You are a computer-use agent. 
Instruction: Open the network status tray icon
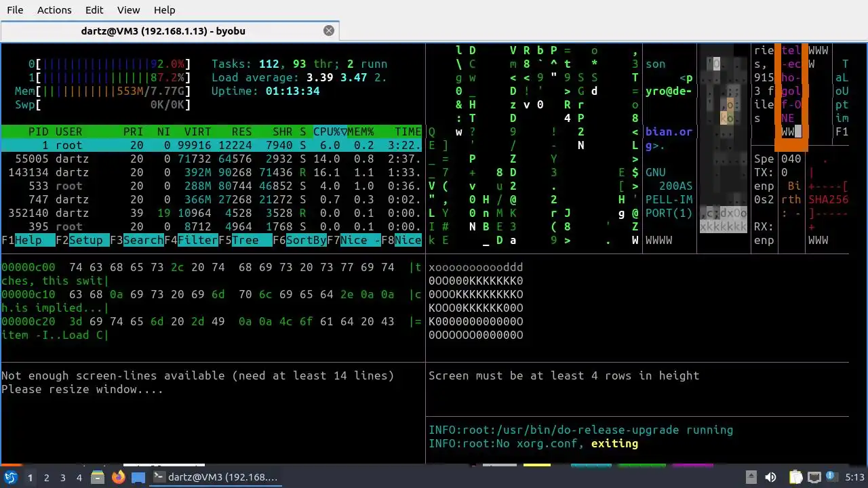click(x=814, y=477)
